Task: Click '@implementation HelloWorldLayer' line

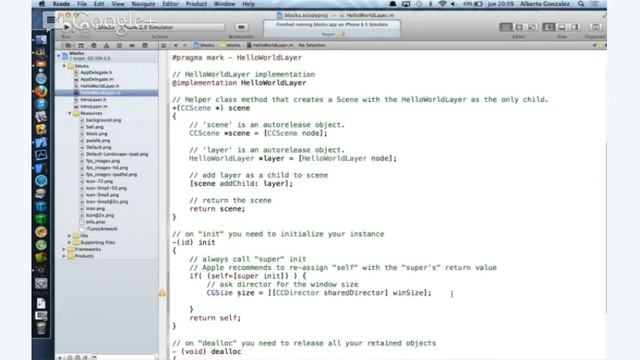Action: click(x=239, y=83)
